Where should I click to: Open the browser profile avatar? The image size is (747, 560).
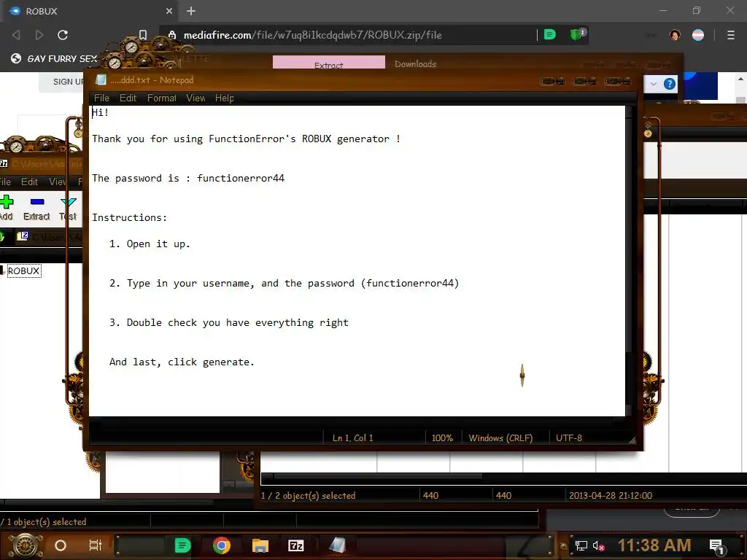pos(675,35)
